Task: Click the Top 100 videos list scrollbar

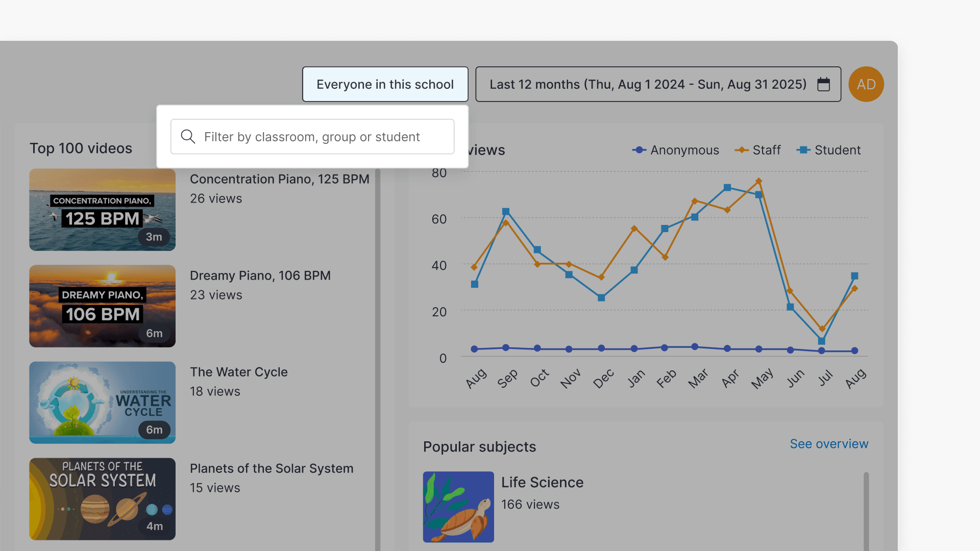Action: [x=378, y=359]
